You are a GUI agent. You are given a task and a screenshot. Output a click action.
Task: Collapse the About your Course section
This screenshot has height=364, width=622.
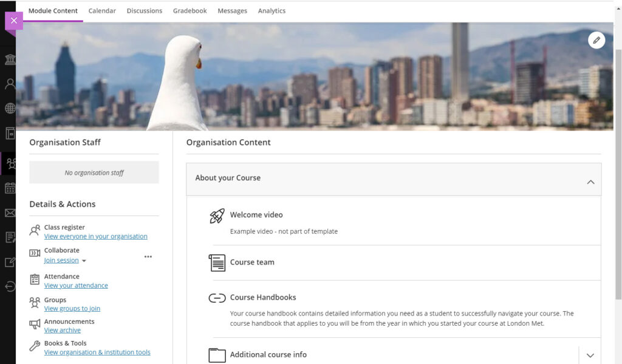(590, 182)
